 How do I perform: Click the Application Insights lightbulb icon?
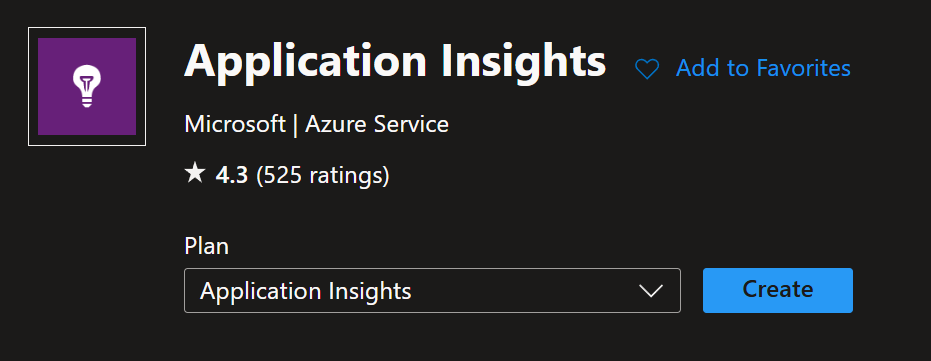(87, 86)
